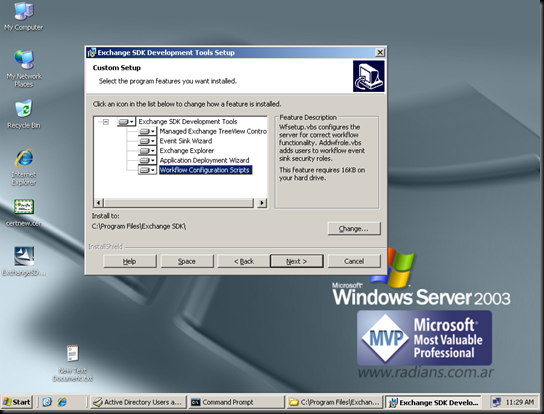
Task: Proceed with the Next > button
Action: pos(297,261)
